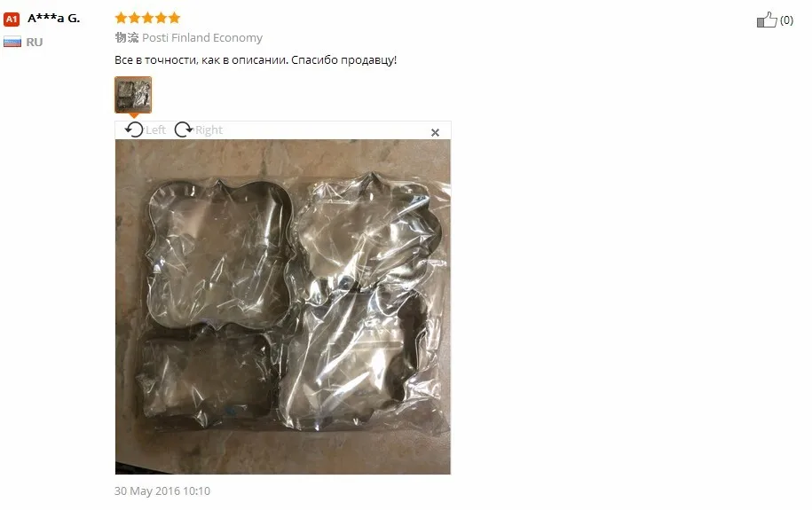
Task: Rotate the photo left with the counterclockwise arrow
Action: coord(134,129)
